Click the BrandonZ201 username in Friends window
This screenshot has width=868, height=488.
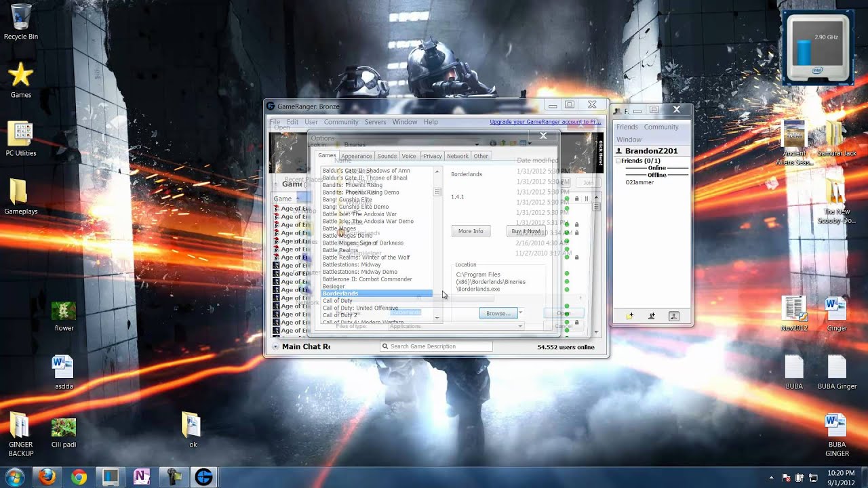[x=651, y=150]
